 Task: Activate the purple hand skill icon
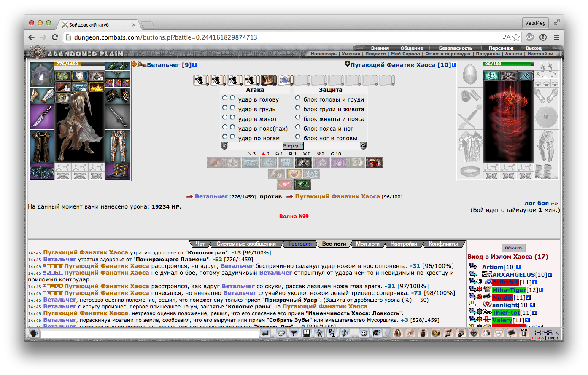point(339,162)
